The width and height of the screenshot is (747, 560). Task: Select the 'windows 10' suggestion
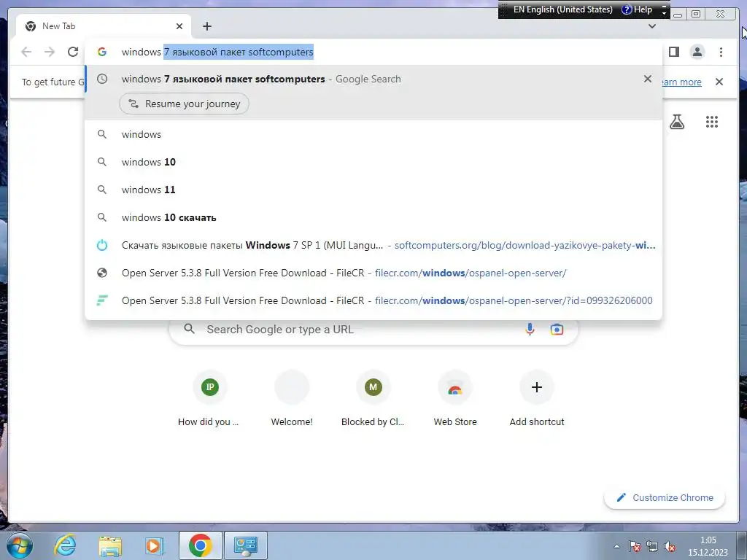pos(373,162)
